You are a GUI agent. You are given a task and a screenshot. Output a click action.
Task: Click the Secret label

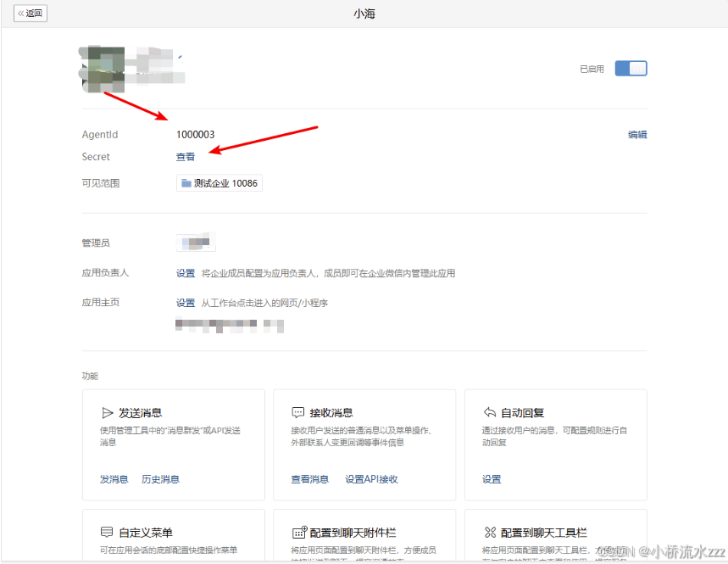click(x=96, y=157)
